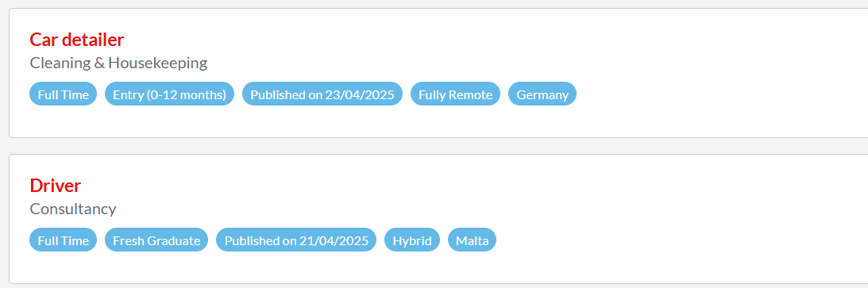This screenshot has width=868, height=288.
Task: Open the Car detailer job title
Action: coord(76,40)
